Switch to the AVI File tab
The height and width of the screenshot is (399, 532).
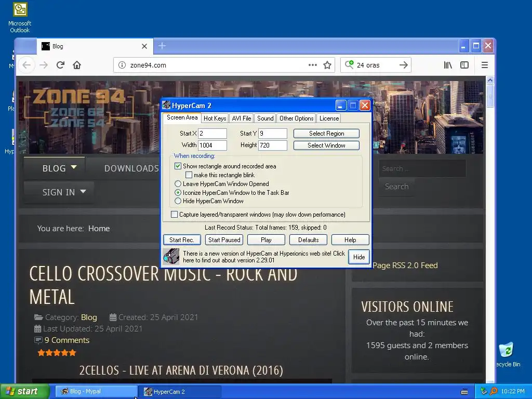[x=241, y=118]
